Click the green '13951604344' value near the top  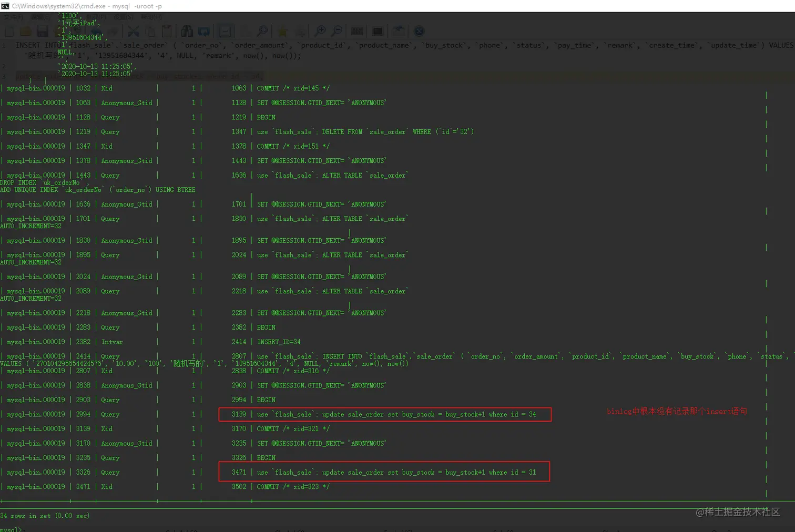pos(83,37)
